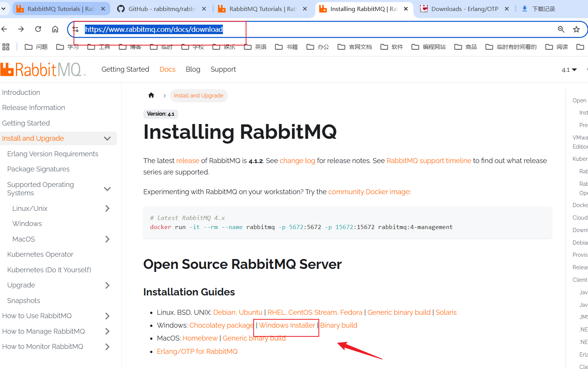Viewport: 588px width, 369px height.
Task: Open Getting Started in top navigation
Action: 125,69
